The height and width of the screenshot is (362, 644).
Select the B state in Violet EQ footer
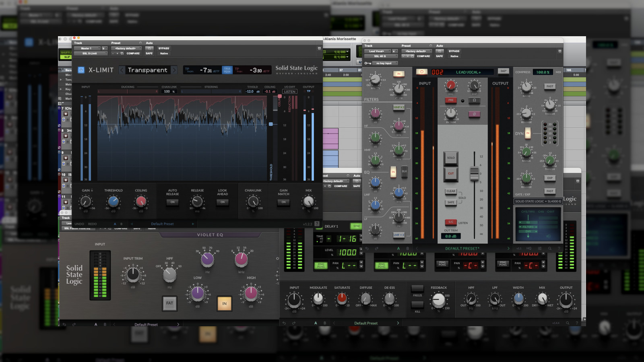tap(105, 324)
